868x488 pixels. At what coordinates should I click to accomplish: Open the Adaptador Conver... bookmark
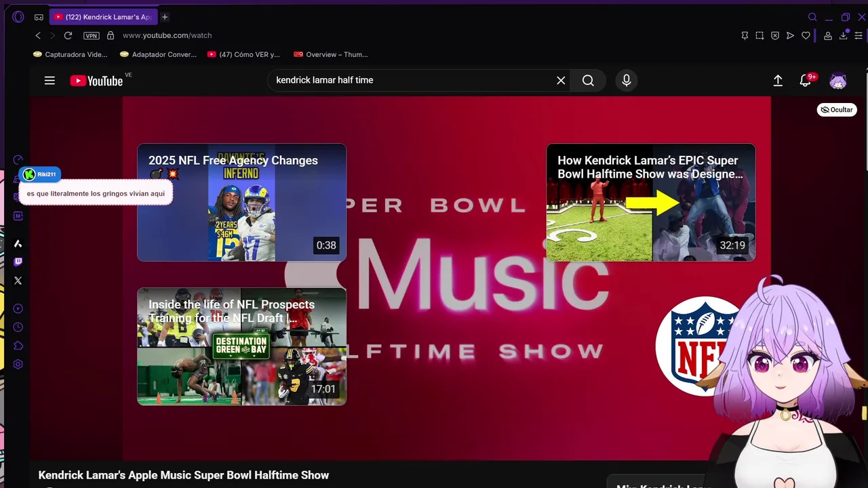pyautogui.click(x=158, y=54)
